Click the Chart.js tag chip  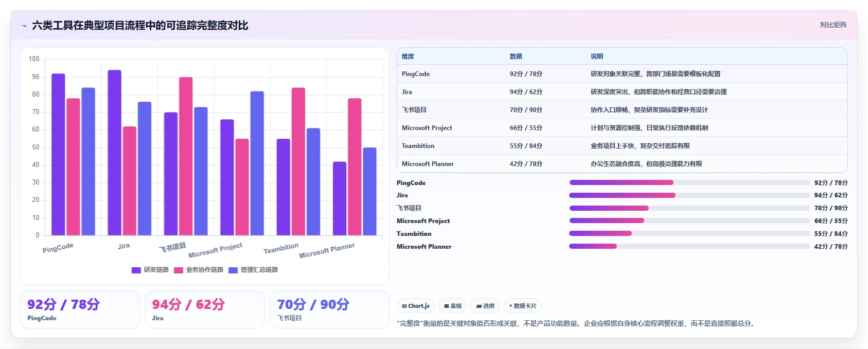(x=416, y=306)
